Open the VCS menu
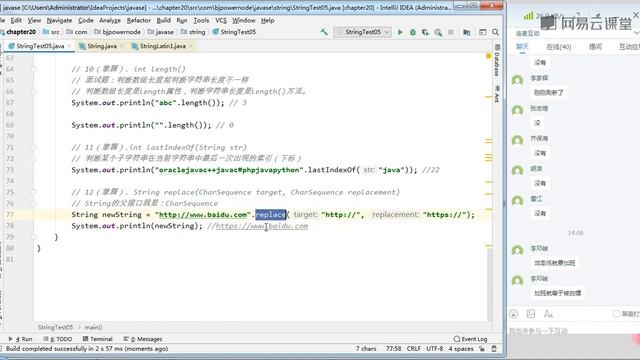Viewport: 640px width, 360px height. click(x=221, y=20)
